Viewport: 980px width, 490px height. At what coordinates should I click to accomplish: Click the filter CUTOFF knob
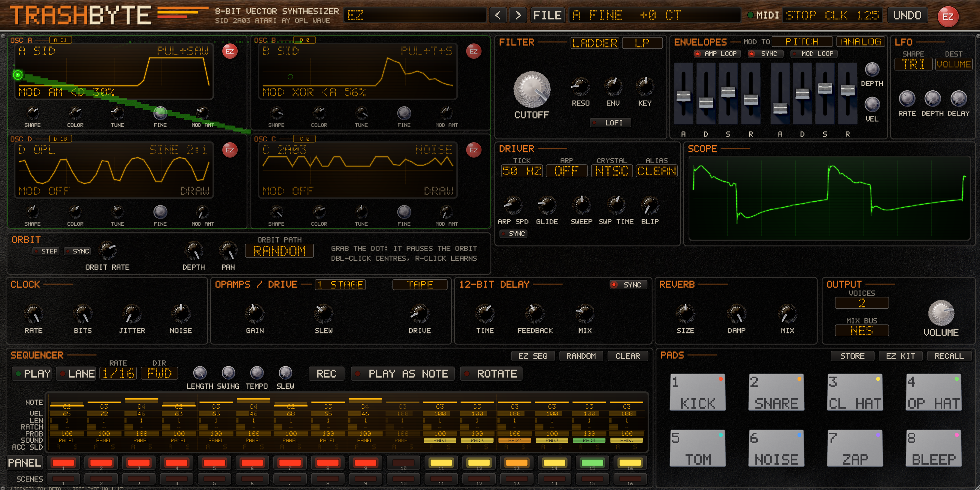pyautogui.click(x=532, y=89)
